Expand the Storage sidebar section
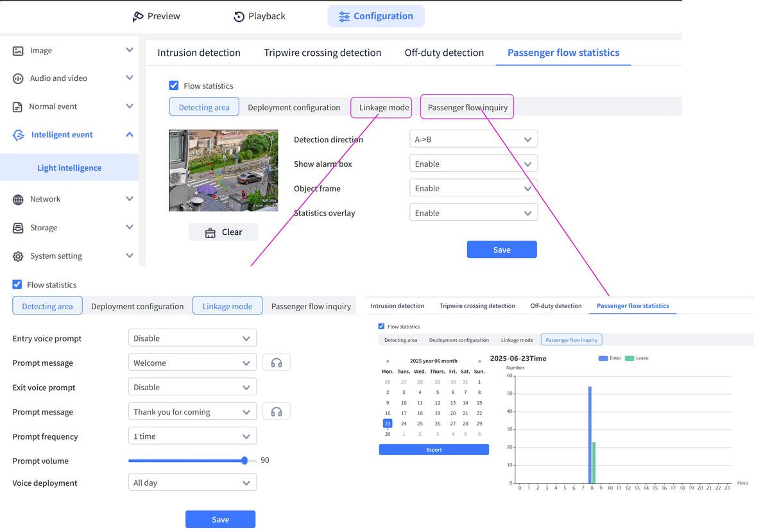 (130, 227)
